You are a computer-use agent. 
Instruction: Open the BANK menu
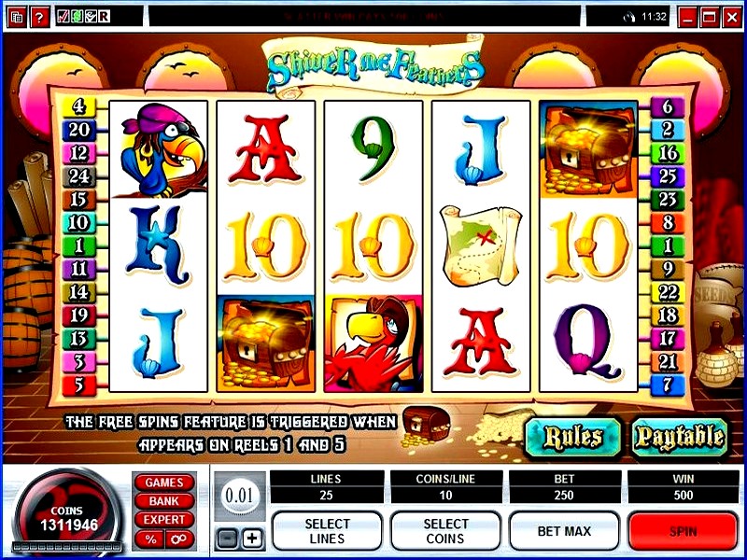pyautogui.click(x=164, y=501)
